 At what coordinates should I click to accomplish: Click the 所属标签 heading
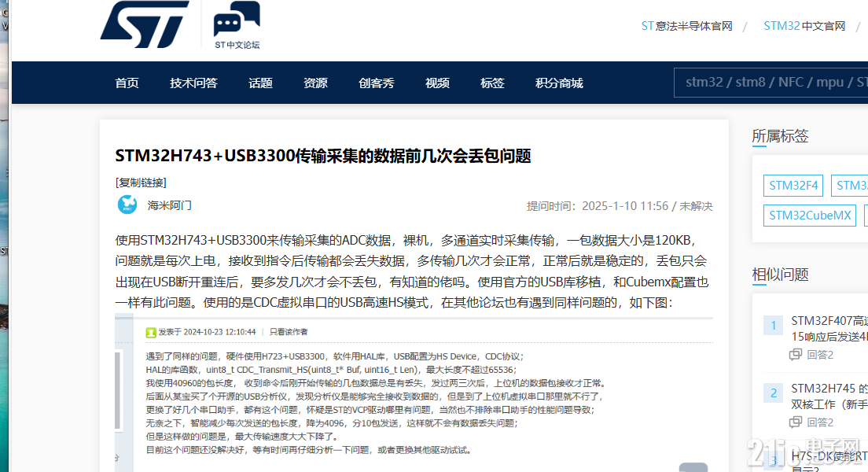pos(780,136)
